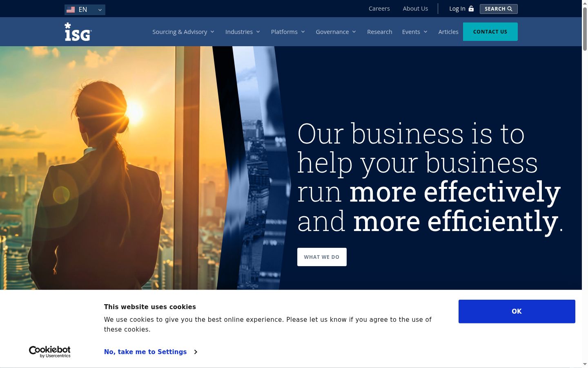
Task: Accept cookies with the OK button
Action: pos(517,312)
